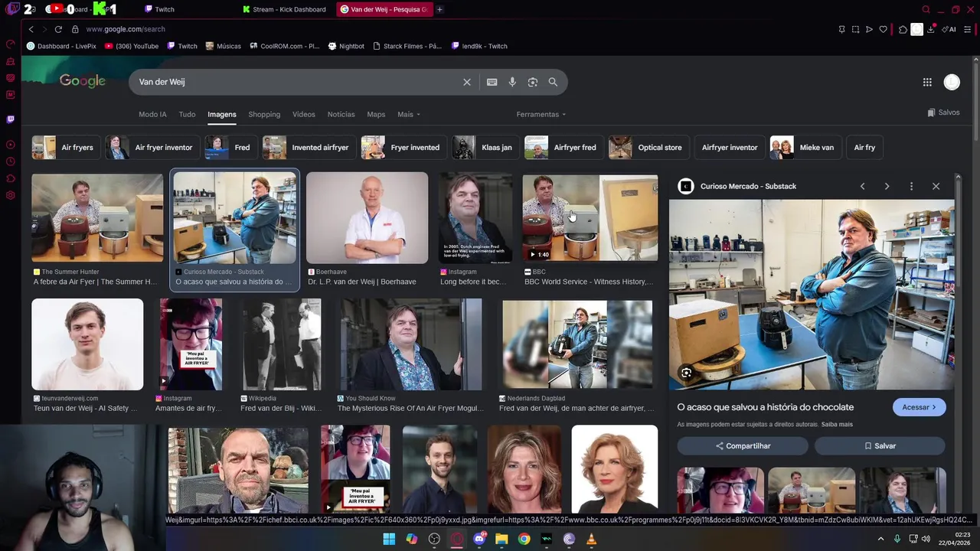Viewport: 980px width, 551px height.
Task: Switch to Maps results tab
Action: [376, 114]
